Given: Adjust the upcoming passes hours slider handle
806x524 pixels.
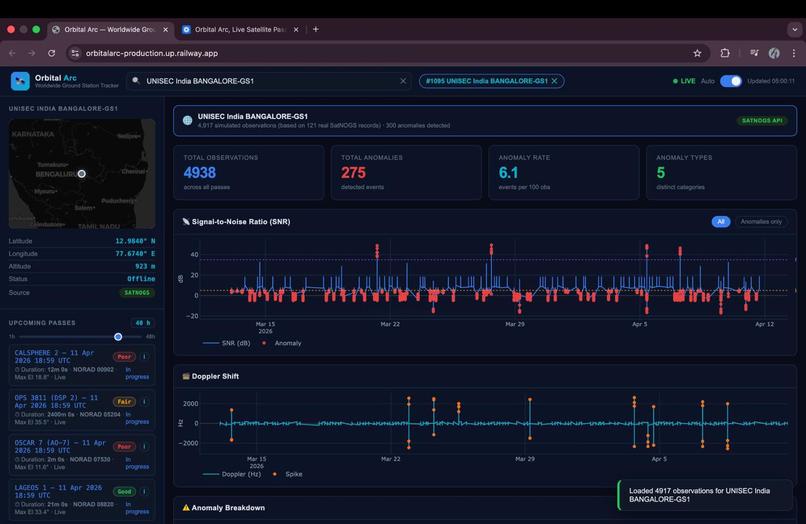Looking at the screenshot, I should [x=118, y=337].
